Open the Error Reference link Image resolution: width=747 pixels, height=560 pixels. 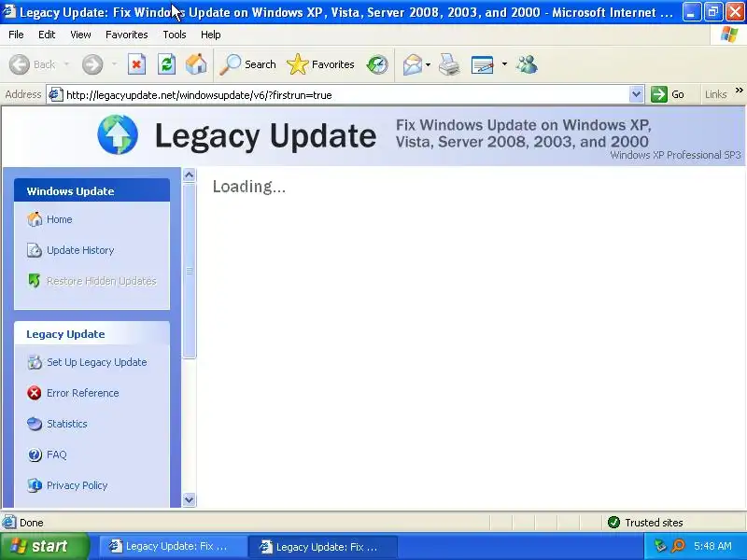[x=83, y=393]
